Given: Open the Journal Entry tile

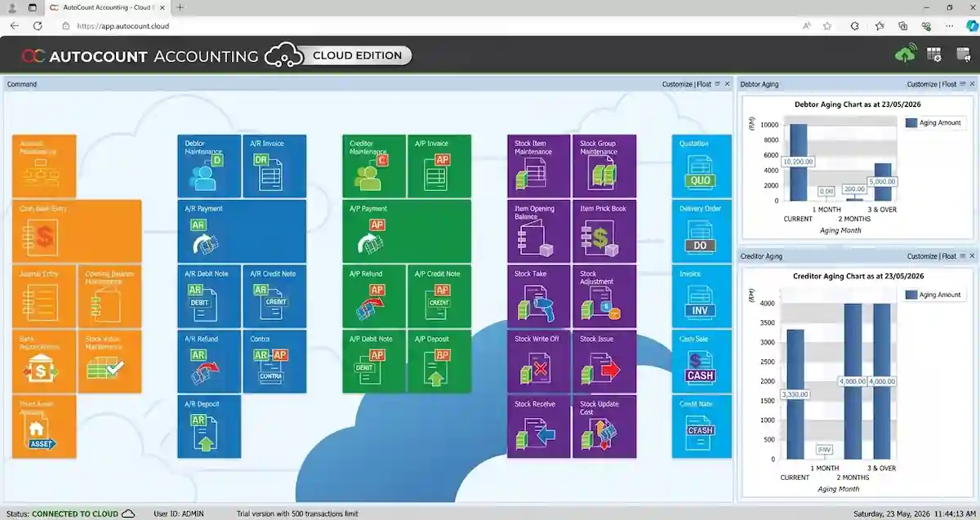Looking at the screenshot, I should pos(44,297).
